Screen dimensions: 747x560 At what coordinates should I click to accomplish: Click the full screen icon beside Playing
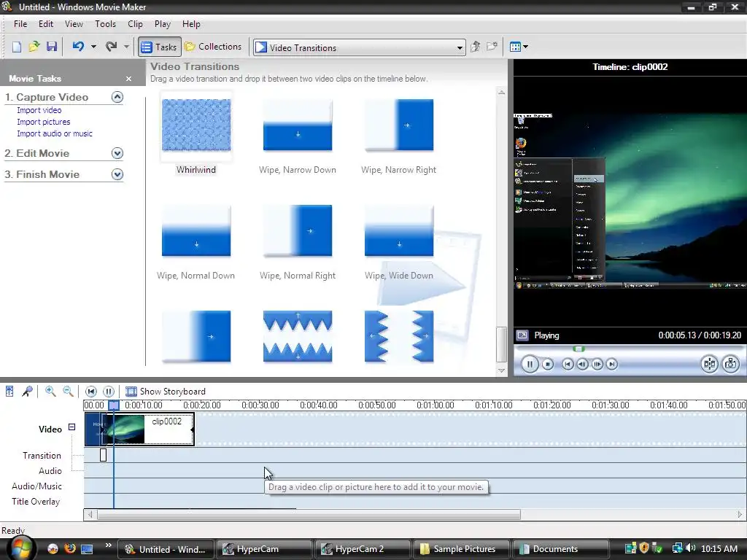click(522, 335)
